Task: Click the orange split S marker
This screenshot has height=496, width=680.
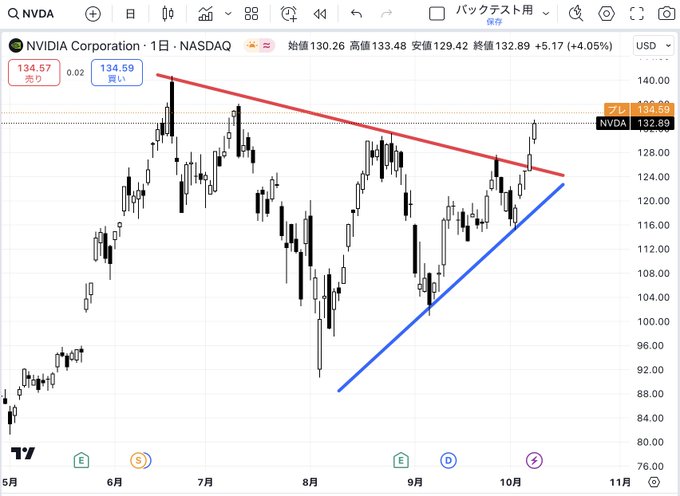Action: click(139, 460)
